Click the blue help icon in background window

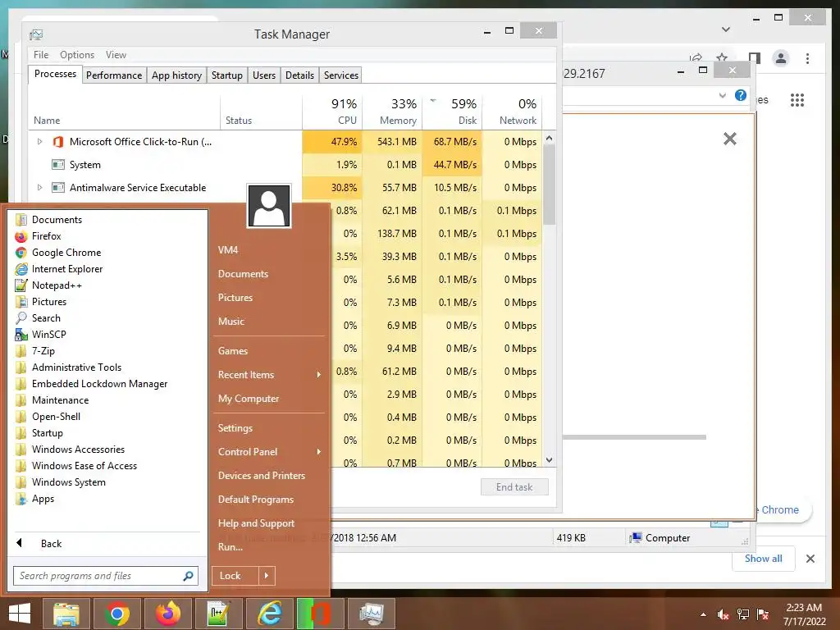741,95
